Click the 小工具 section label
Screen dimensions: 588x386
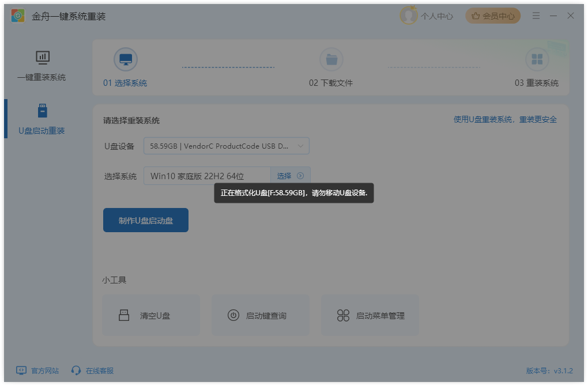pos(114,280)
